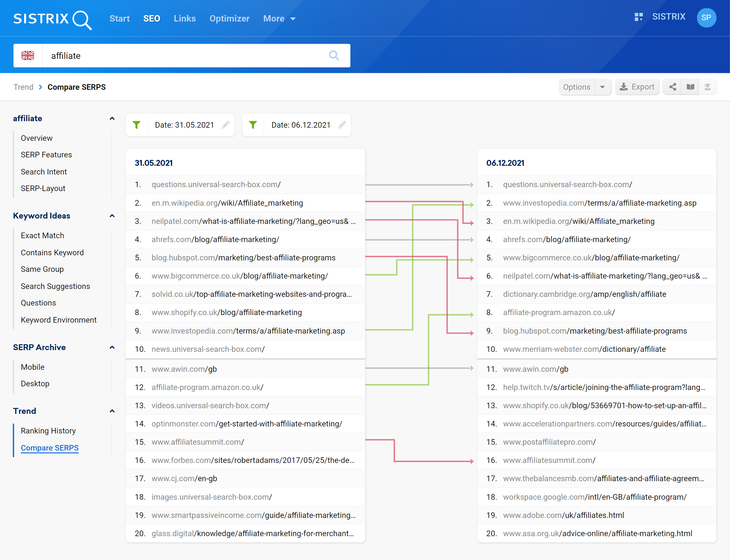Click the SISTRIX account label
This screenshot has width=730, height=560.
669,17
